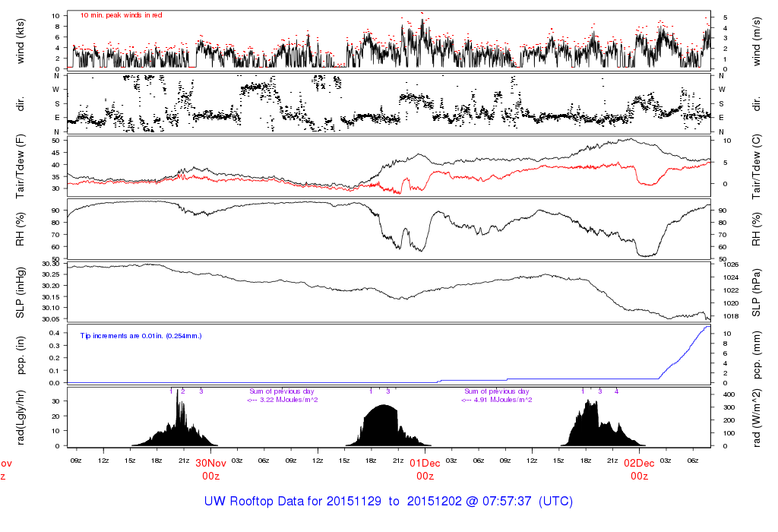Select the 'Tair/Tdew (F)' axis label
The image size is (778, 532).
21,166
